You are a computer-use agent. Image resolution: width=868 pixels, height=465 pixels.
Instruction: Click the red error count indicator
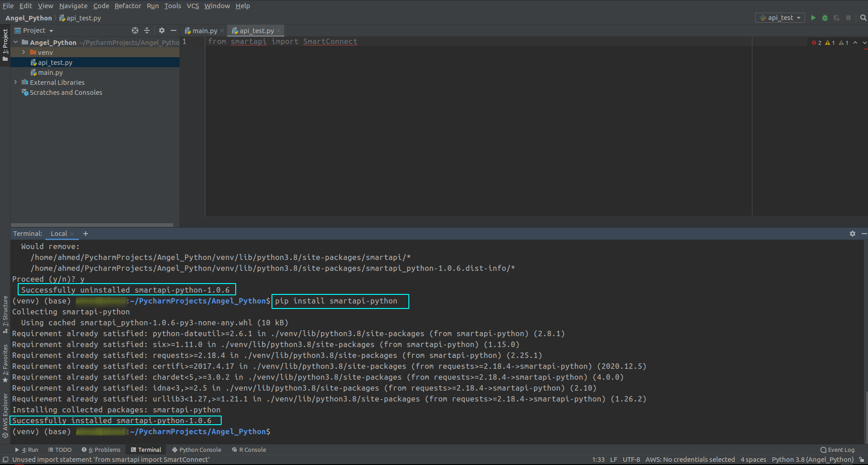817,43
